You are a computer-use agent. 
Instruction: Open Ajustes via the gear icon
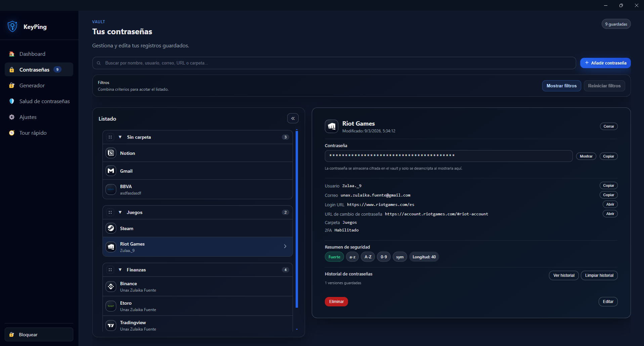click(11, 117)
